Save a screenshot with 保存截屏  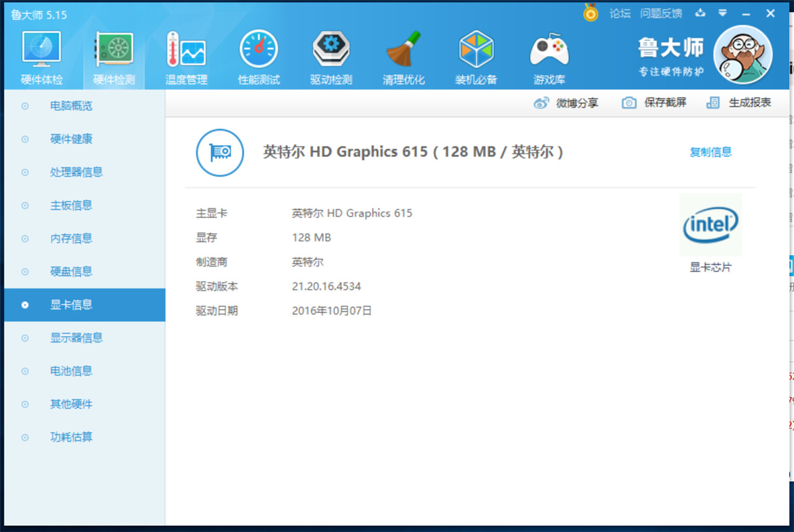(x=654, y=103)
